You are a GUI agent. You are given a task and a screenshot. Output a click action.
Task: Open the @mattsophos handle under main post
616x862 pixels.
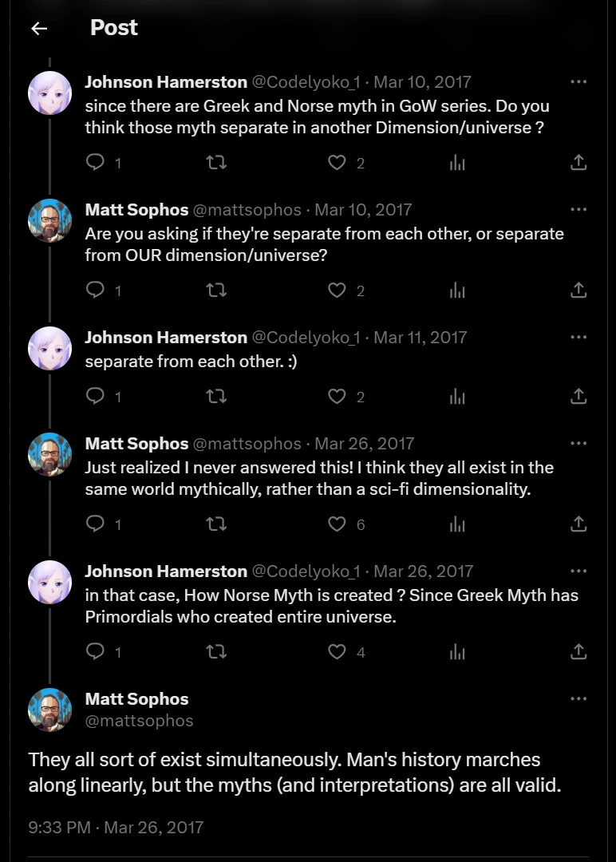point(140,721)
